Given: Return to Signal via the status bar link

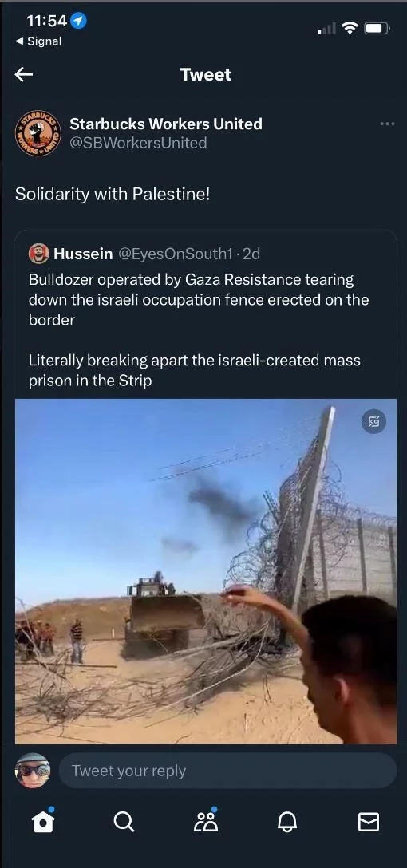Looking at the screenshot, I should click(x=38, y=41).
